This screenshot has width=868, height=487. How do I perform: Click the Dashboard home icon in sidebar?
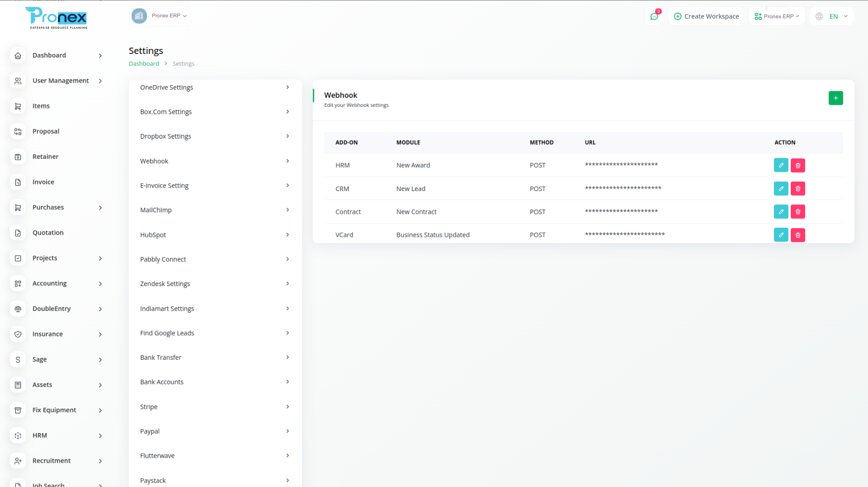(18, 55)
